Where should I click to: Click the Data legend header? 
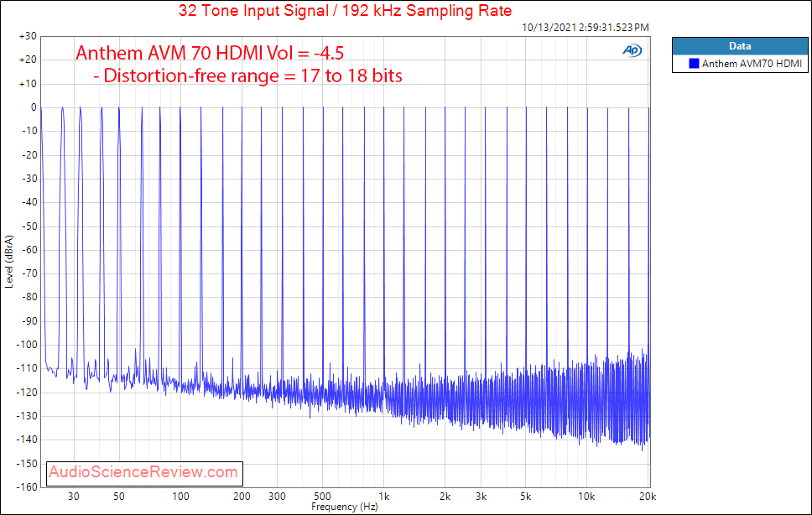click(740, 46)
